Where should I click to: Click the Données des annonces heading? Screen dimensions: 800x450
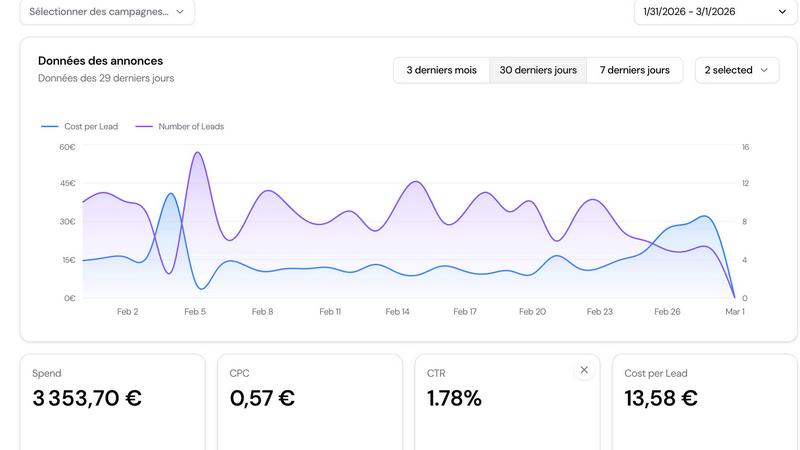100,61
